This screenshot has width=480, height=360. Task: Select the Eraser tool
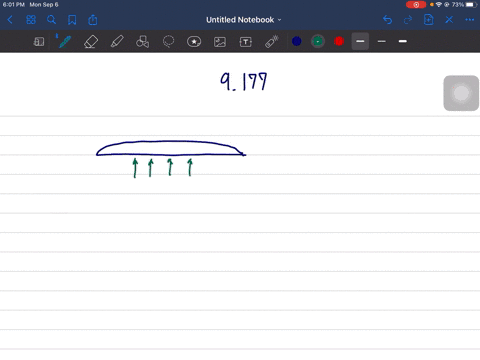(x=91, y=42)
